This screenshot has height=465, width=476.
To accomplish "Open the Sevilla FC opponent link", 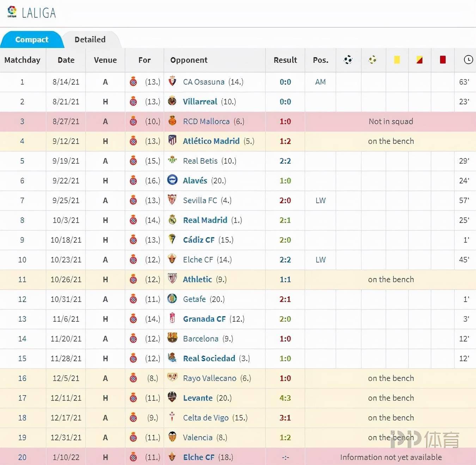I will 200,200.
